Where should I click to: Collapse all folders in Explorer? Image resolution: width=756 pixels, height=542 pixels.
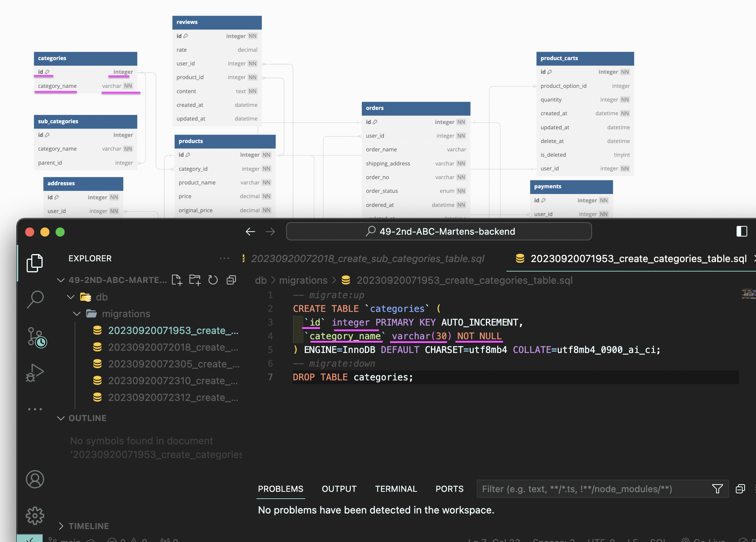point(231,280)
